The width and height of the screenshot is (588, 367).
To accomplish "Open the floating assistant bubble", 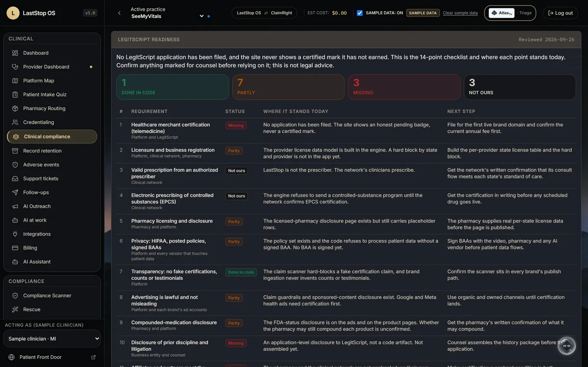I will point(567,346).
